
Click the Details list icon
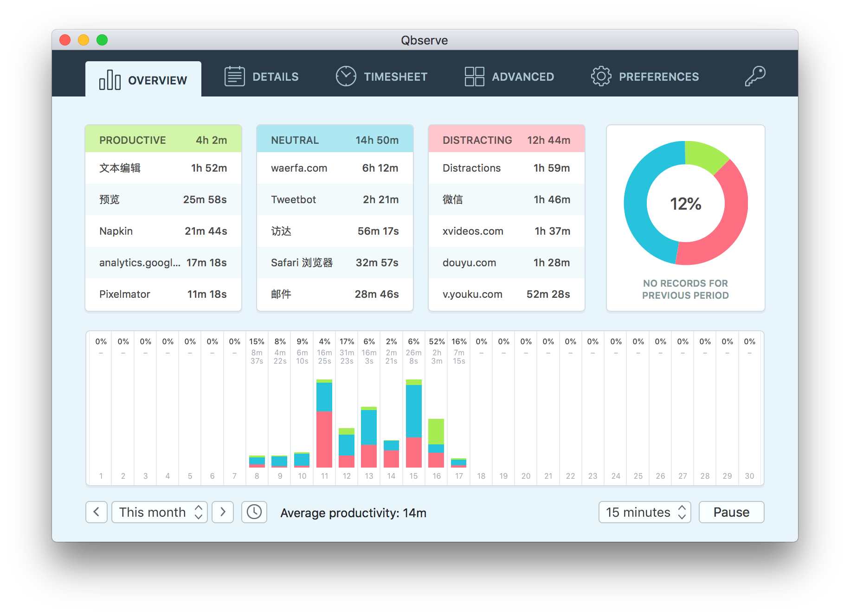234,76
